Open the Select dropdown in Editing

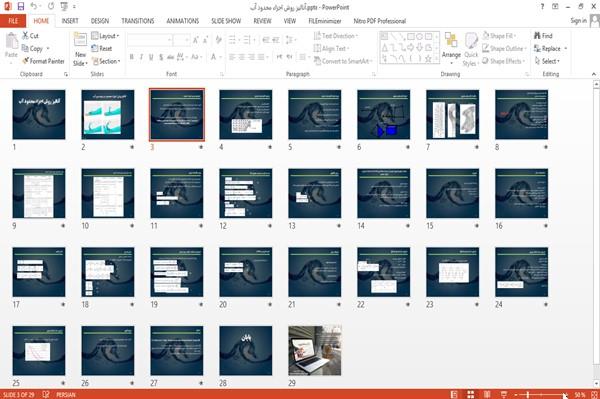pyautogui.click(x=547, y=61)
